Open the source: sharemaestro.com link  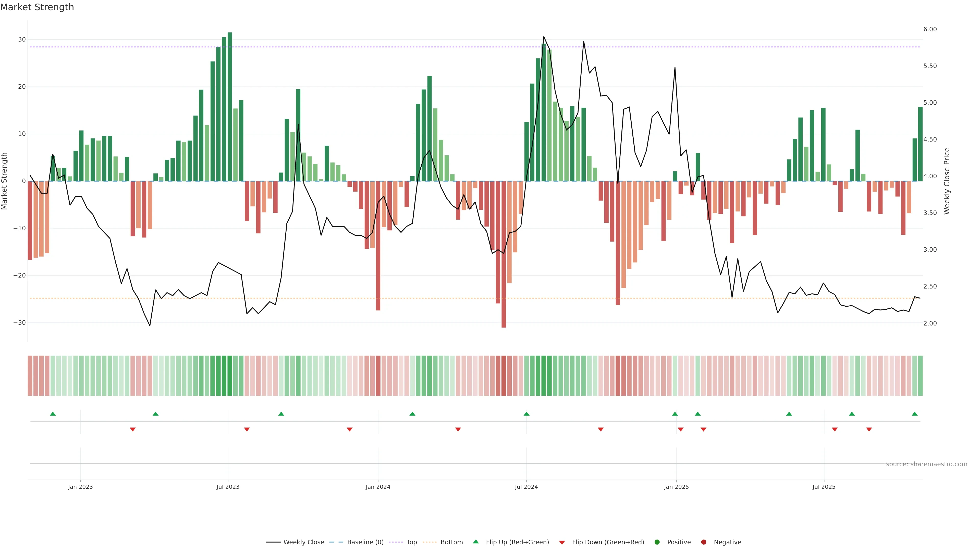tap(926, 464)
